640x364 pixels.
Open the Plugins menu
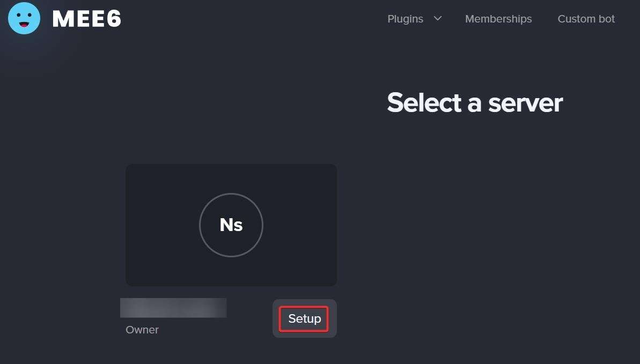coord(414,19)
